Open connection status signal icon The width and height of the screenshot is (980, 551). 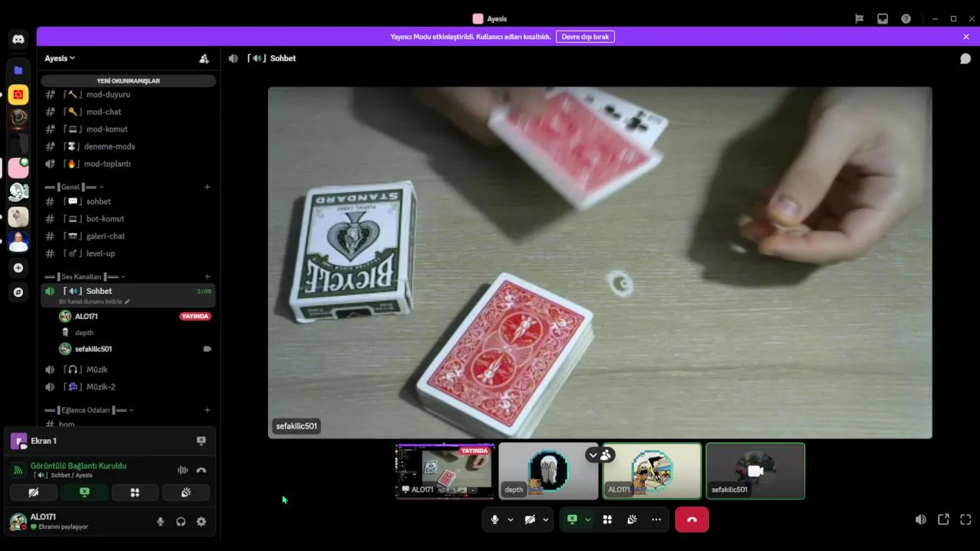pyautogui.click(x=18, y=471)
